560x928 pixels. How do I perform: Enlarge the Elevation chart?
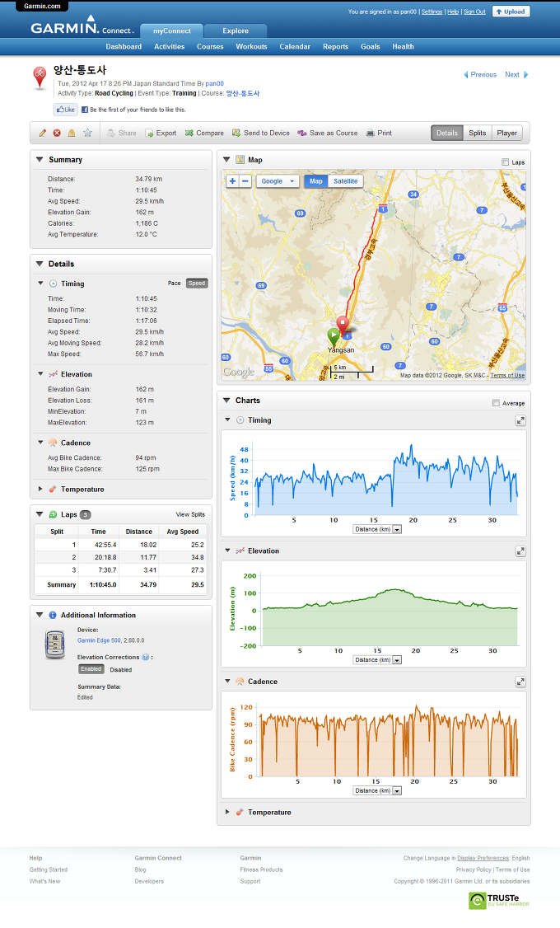(520, 551)
